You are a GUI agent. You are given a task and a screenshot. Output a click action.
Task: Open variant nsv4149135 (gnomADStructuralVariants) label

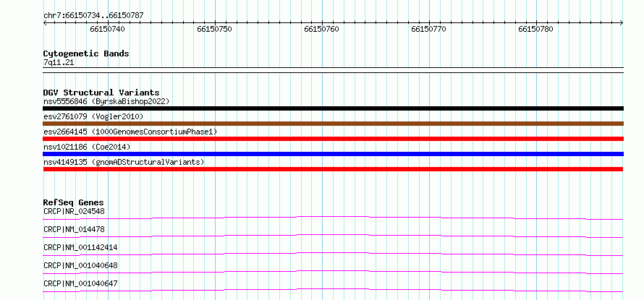click(124, 162)
